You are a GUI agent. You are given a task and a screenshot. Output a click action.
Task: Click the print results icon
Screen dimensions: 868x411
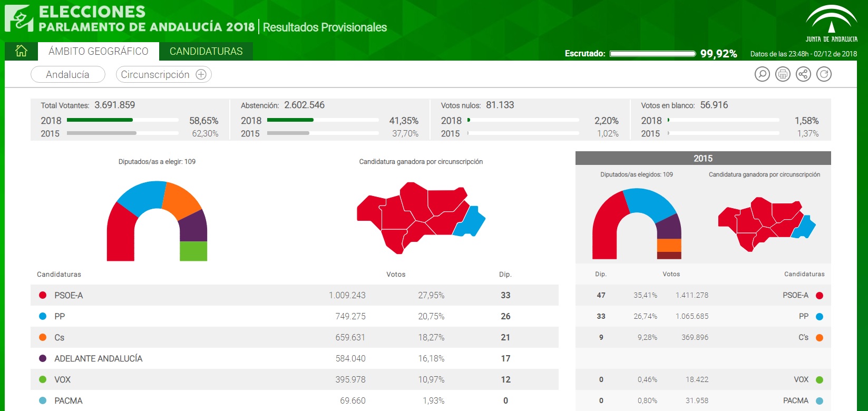(783, 74)
